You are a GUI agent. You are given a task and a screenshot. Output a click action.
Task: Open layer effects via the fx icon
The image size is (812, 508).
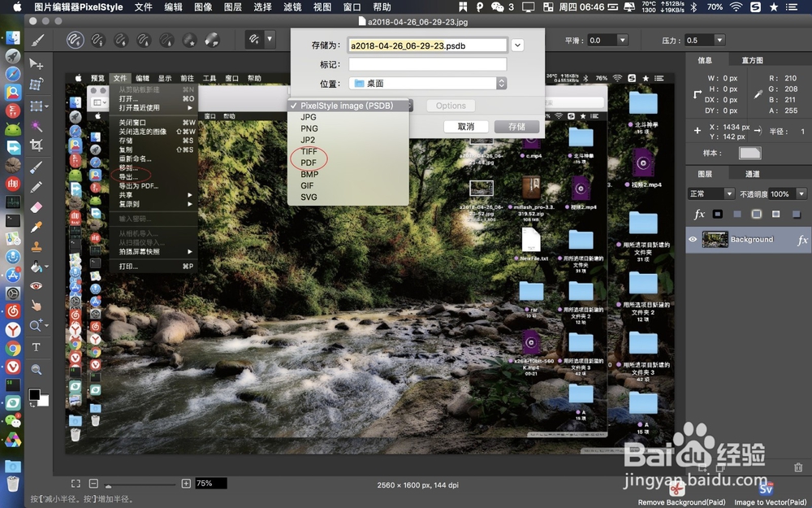pyautogui.click(x=698, y=214)
